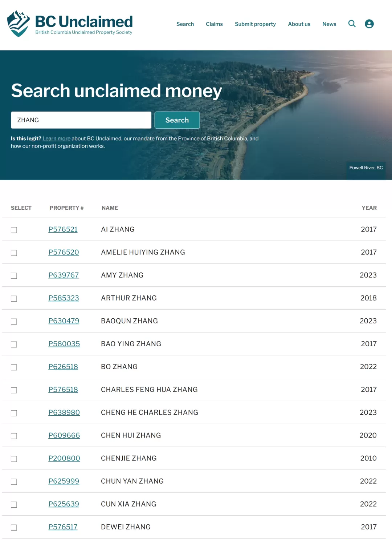
Task: Open the Claims menu item
Action: pyautogui.click(x=214, y=24)
